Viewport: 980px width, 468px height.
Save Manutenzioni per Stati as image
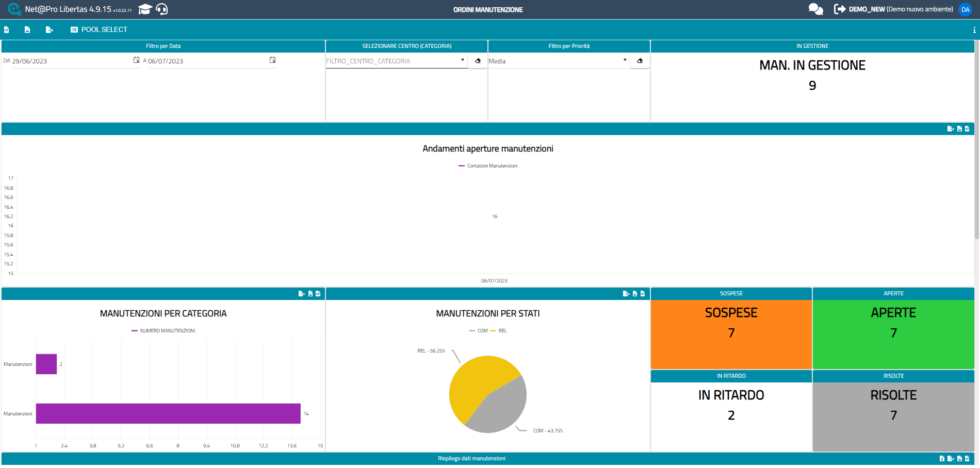[x=635, y=294]
